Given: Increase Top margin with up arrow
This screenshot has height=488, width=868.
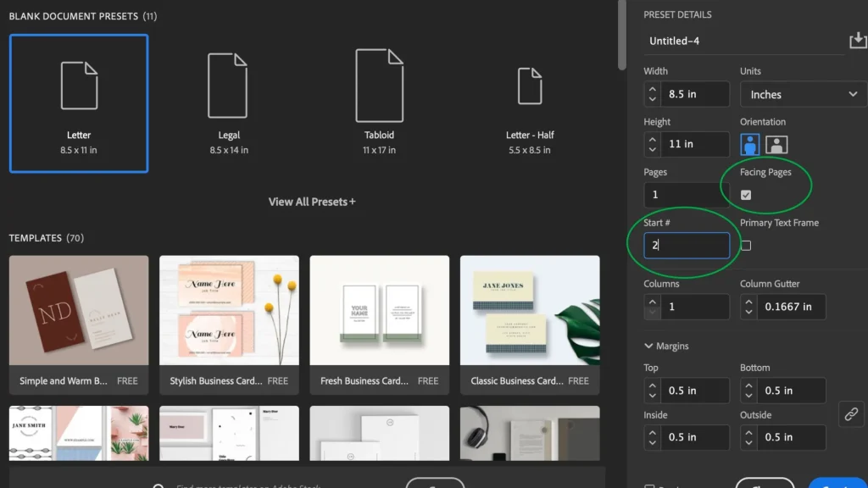Looking at the screenshot, I should click(x=652, y=385).
